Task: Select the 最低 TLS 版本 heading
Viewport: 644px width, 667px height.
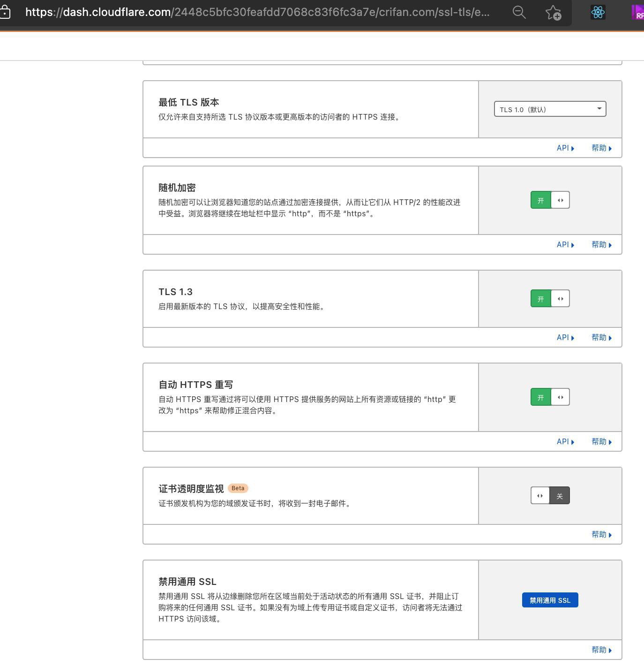Action: pyautogui.click(x=188, y=102)
